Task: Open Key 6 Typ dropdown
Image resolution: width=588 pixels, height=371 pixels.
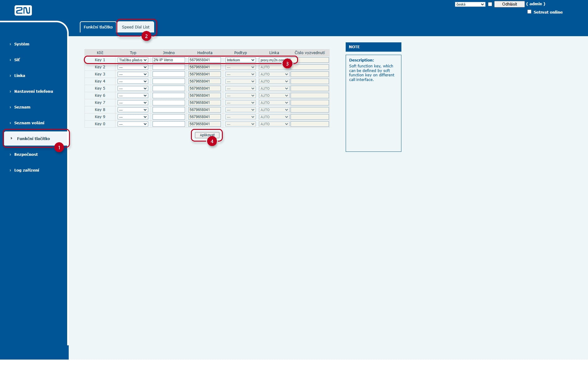Action: click(x=133, y=96)
